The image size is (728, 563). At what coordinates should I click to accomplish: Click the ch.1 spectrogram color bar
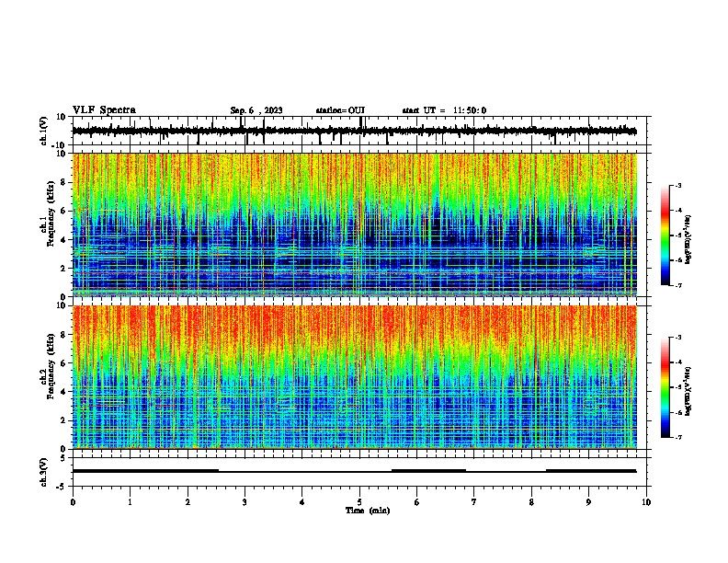[x=665, y=236]
